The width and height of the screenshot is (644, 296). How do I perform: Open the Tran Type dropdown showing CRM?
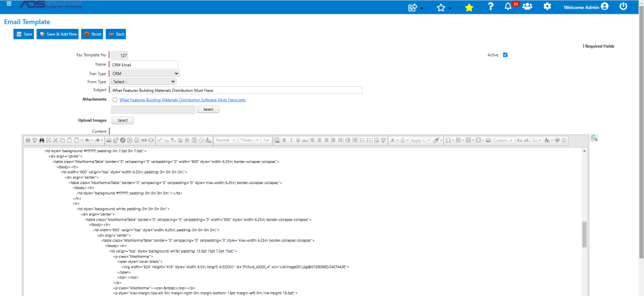(x=145, y=73)
